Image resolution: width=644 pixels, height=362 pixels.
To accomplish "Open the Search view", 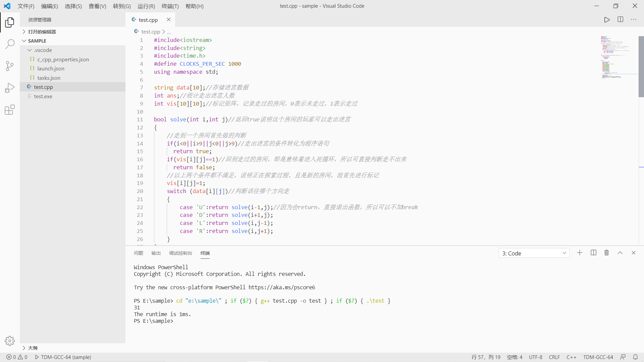I will [10, 44].
